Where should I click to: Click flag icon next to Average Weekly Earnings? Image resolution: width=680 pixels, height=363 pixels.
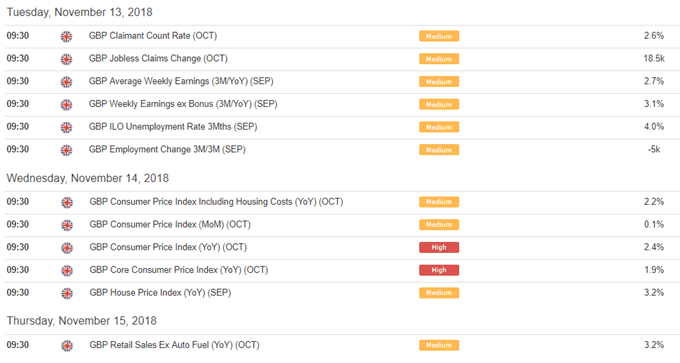66,82
